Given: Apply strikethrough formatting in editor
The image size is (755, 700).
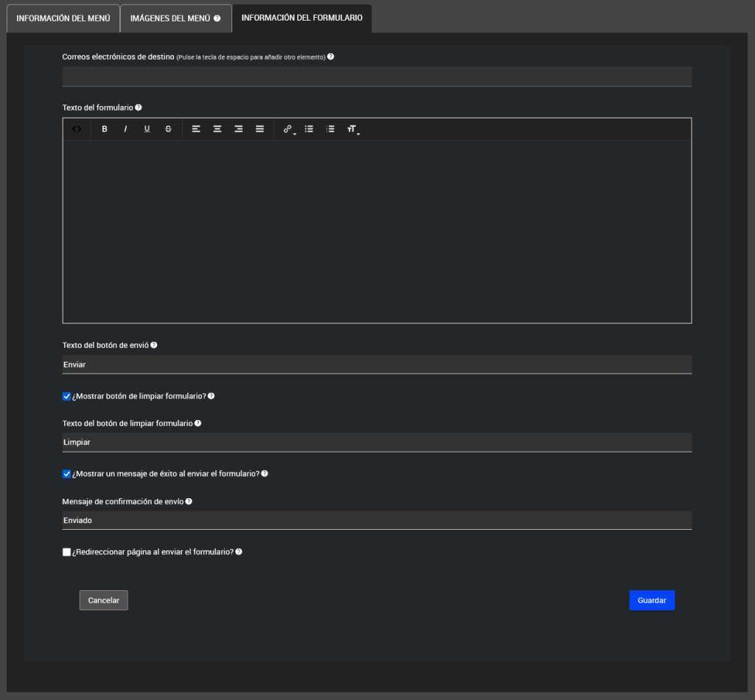Looking at the screenshot, I should tap(168, 129).
